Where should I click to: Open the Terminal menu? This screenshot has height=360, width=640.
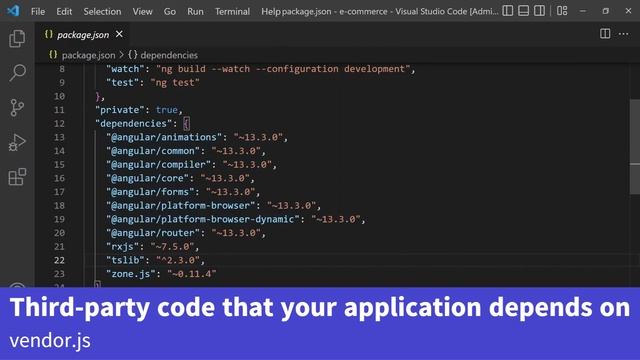[x=232, y=11]
